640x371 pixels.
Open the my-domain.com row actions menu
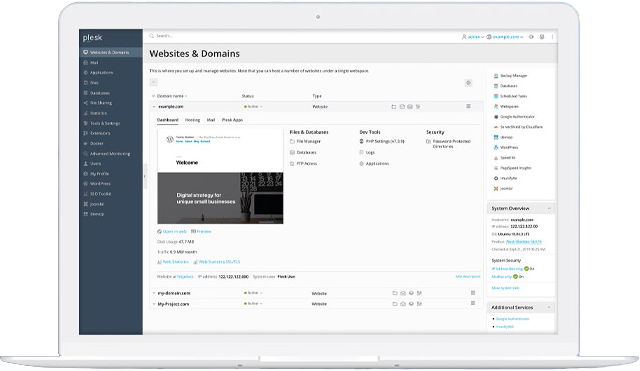pos(473,293)
